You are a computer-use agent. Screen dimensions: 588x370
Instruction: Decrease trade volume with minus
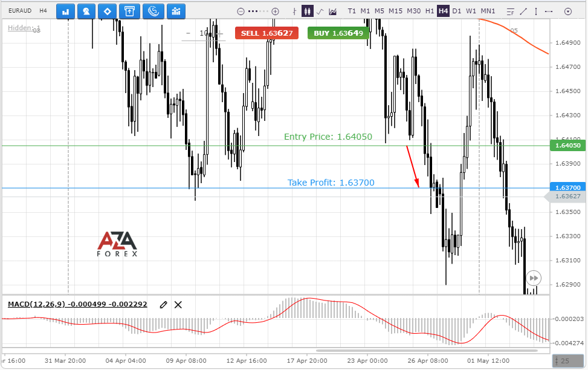point(189,33)
